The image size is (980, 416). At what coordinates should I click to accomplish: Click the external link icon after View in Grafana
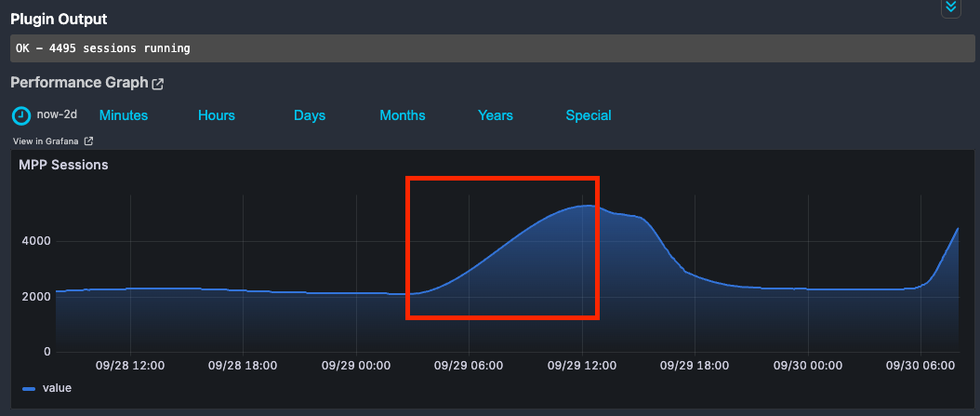click(x=88, y=141)
